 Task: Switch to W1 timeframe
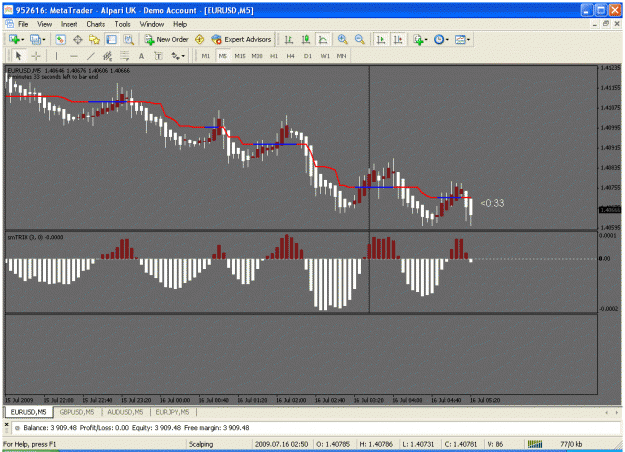(325, 56)
